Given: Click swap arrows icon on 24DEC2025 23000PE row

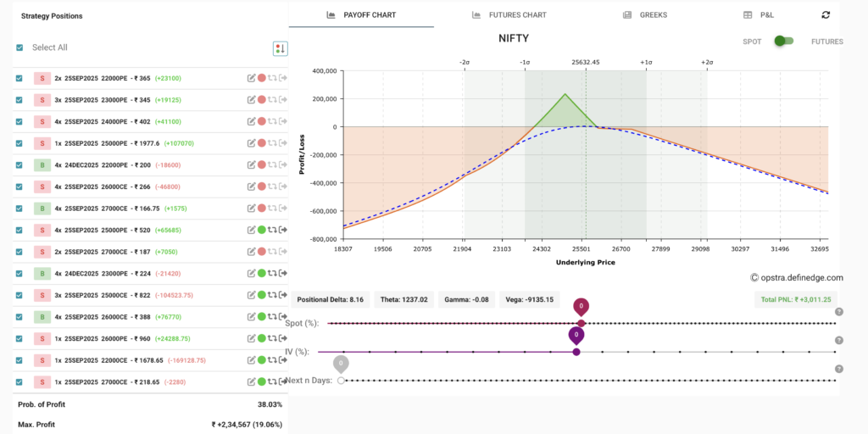Looking at the screenshot, I should pyautogui.click(x=273, y=273).
